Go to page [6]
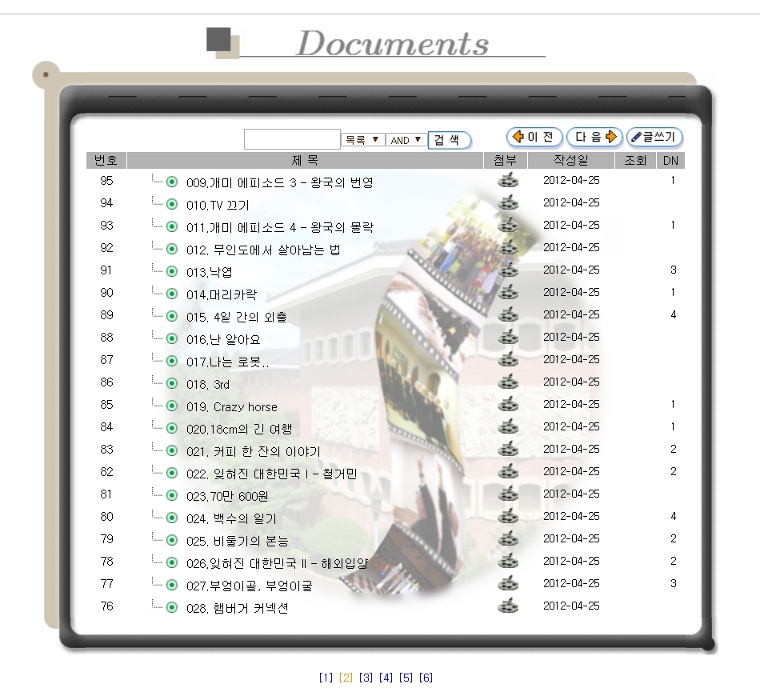Screen dimensions: 760x700 tap(426, 678)
